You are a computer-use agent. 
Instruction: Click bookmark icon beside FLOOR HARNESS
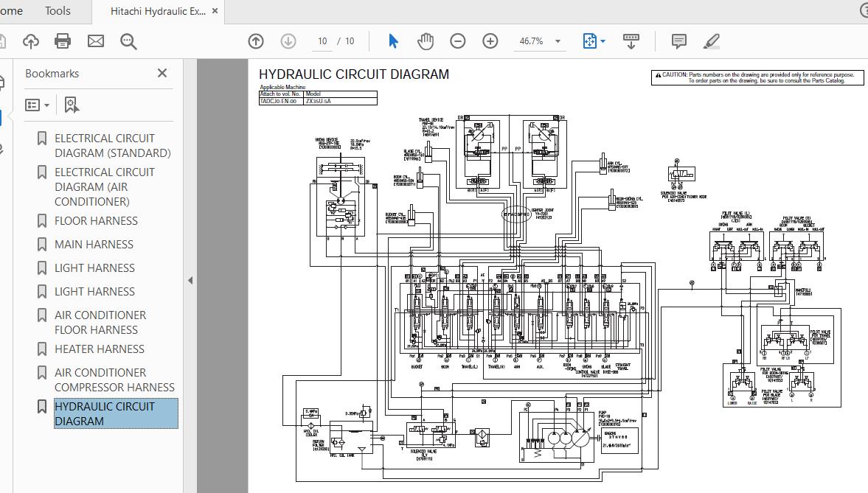(41, 221)
